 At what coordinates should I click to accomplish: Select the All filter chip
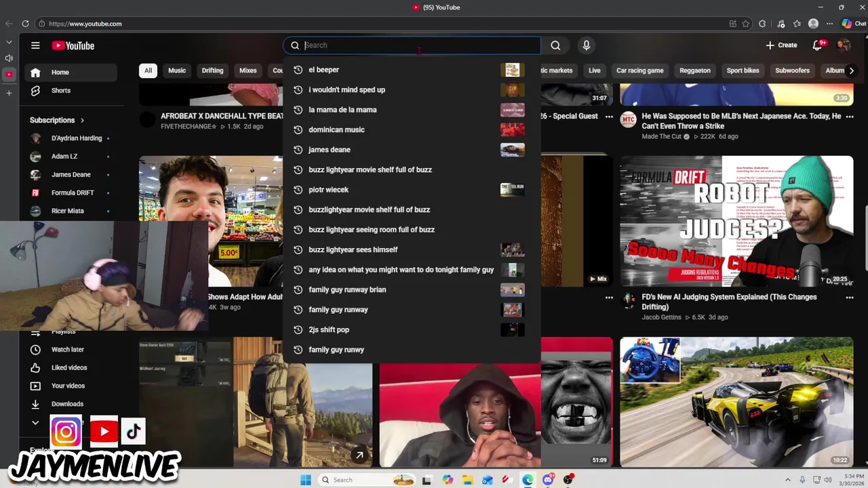point(148,70)
